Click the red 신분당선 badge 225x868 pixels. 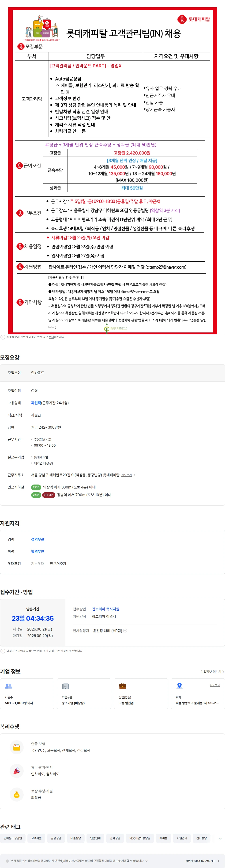pyautogui.click(x=49, y=495)
